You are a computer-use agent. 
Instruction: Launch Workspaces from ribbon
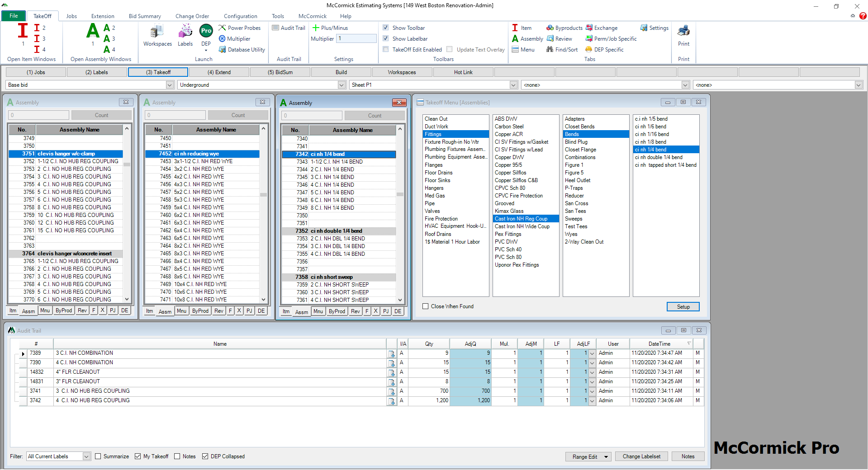pos(157,36)
